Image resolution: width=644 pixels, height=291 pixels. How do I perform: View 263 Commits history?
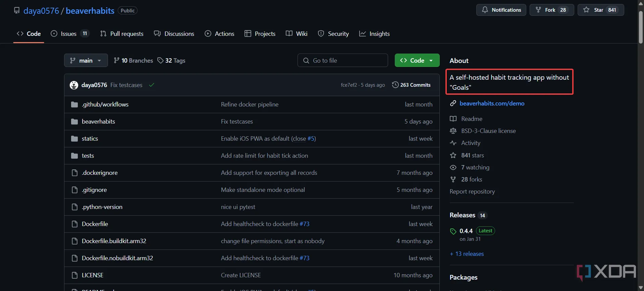pos(412,85)
